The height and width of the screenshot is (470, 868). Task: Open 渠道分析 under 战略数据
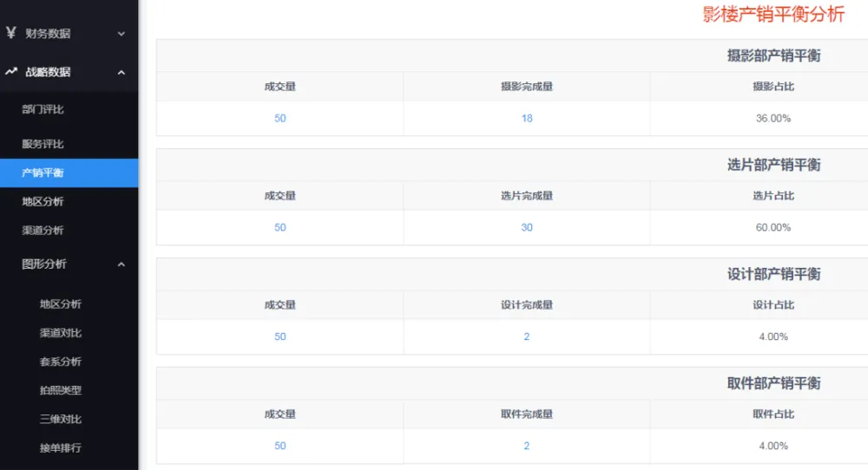click(43, 230)
